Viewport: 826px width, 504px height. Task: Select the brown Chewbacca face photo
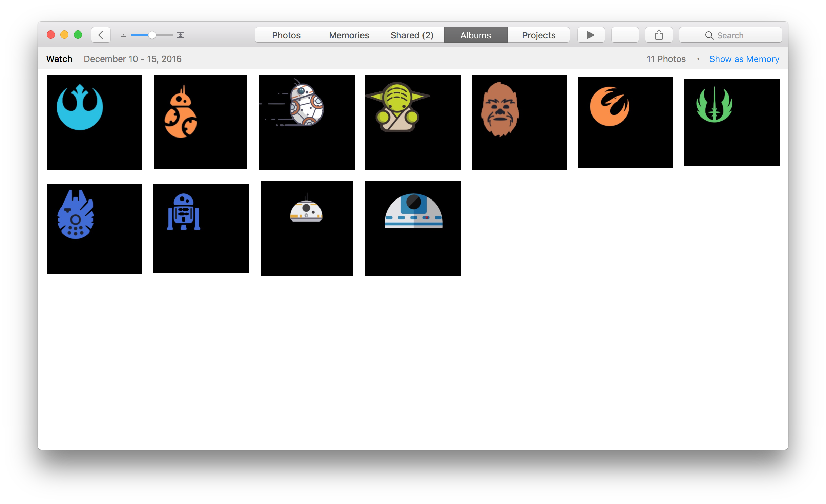click(x=519, y=122)
